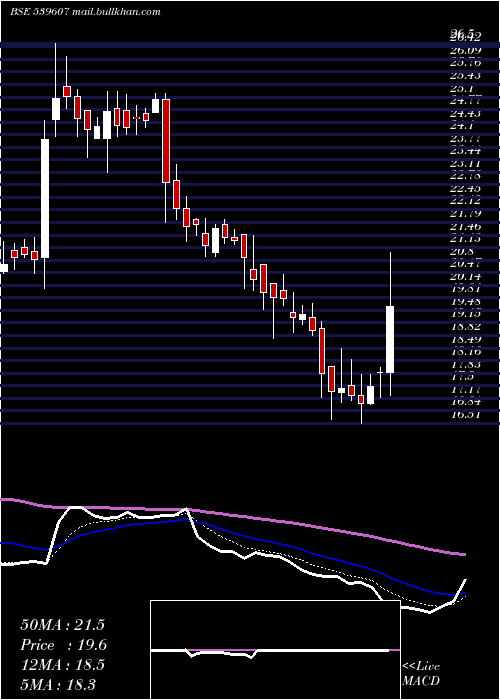The height and width of the screenshot is (700, 500).
Task: Click the blue moving average line
Action: point(232,532)
